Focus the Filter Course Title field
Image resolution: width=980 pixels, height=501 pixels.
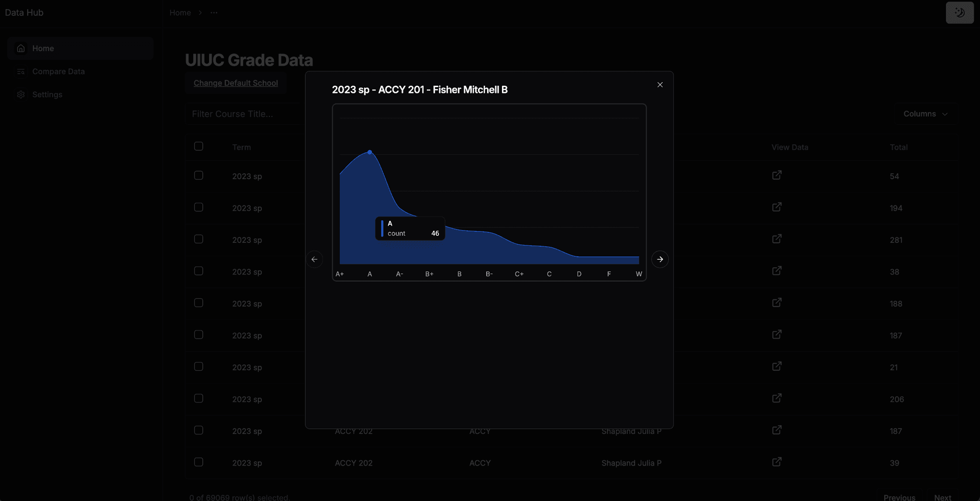(x=245, y=114)
